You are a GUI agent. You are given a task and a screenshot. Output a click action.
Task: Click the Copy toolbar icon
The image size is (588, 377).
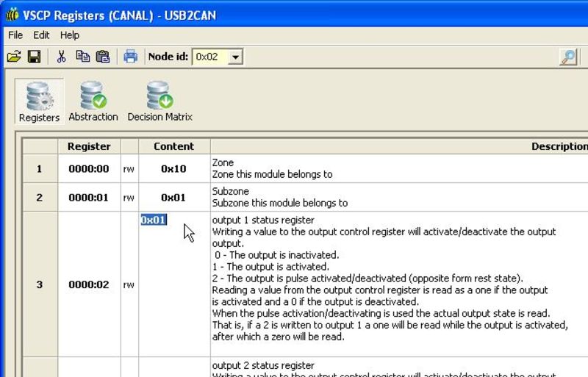tap(82, 57)
